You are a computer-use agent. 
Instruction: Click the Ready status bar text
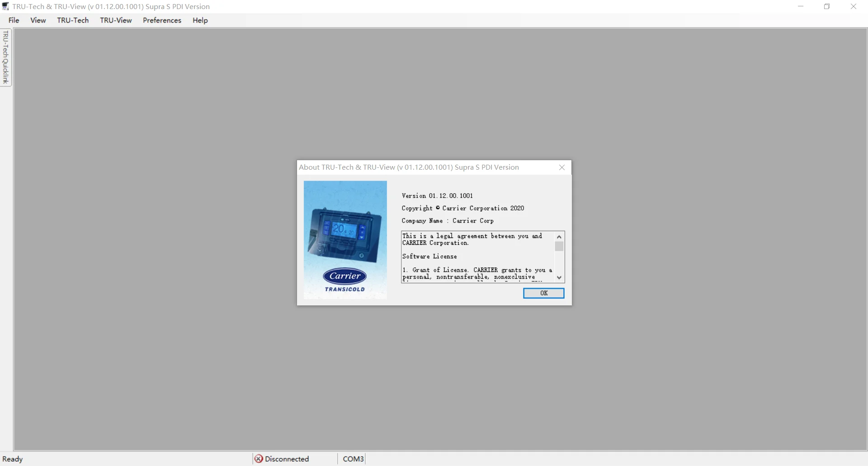tap(13, 459)
